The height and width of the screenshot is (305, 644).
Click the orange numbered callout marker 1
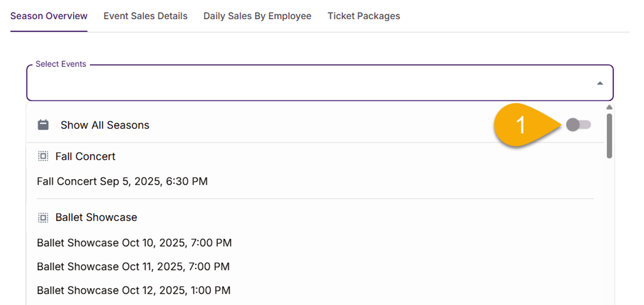click(519, 125)
